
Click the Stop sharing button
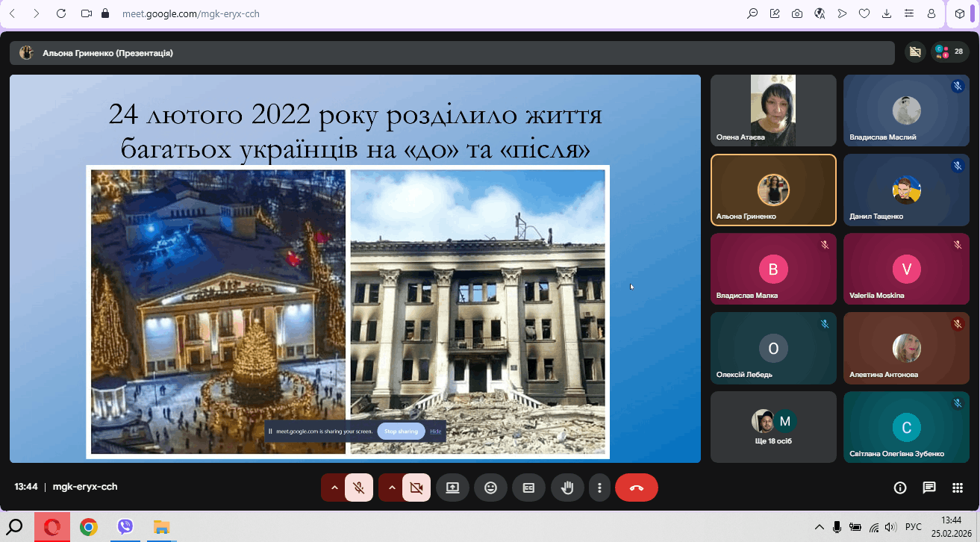401,432
